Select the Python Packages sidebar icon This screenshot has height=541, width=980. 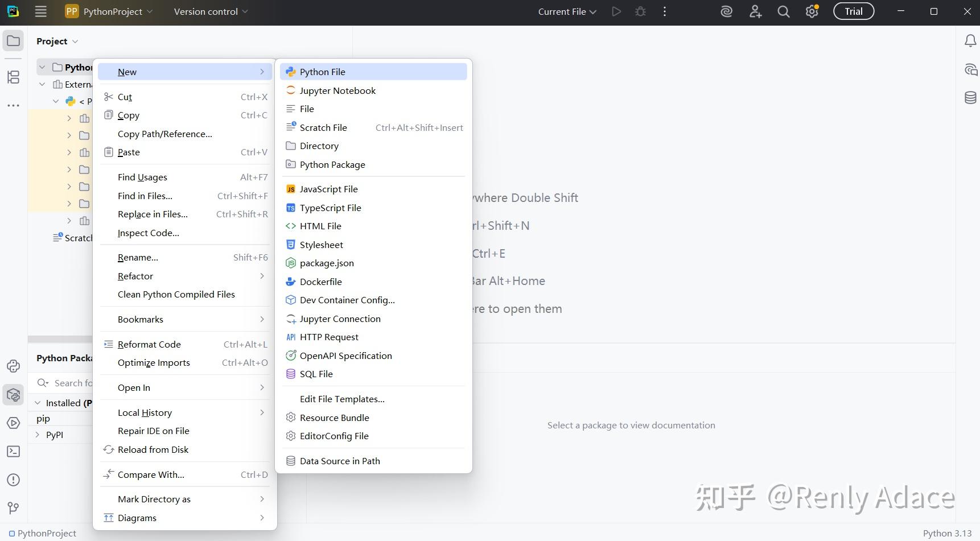tap(13, 395)
